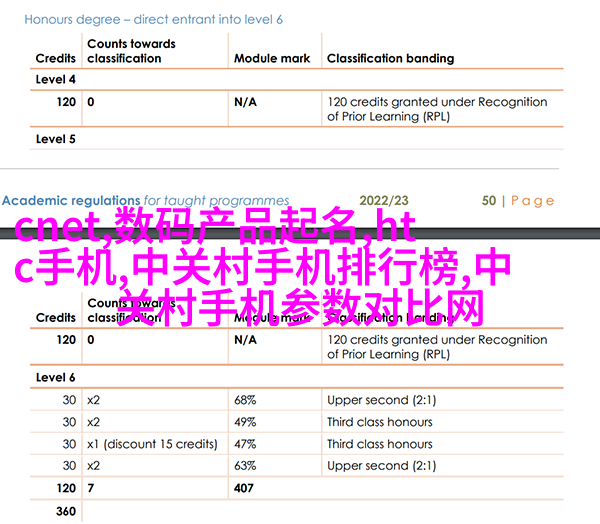Select the bold '7' weighting total
600x524 pixels.
pos(91,488)
